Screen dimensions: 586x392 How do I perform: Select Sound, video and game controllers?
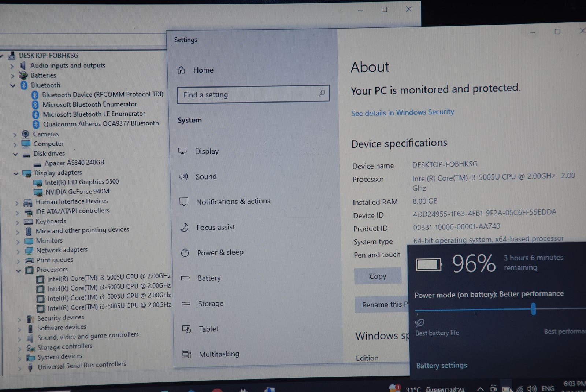point(88,336)
